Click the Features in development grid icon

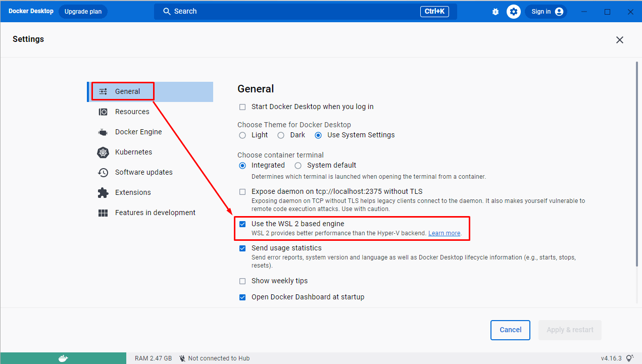[x=103, y=213]
